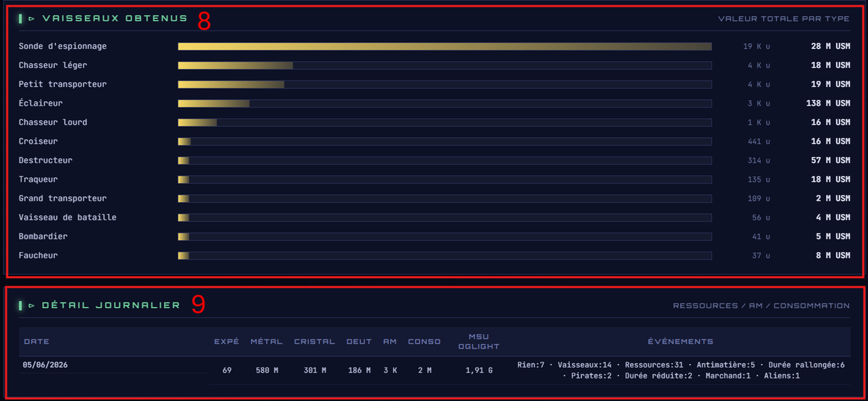Click the 37 u count
The width and height of the screenshot is (868, 401).
point(761,255)
